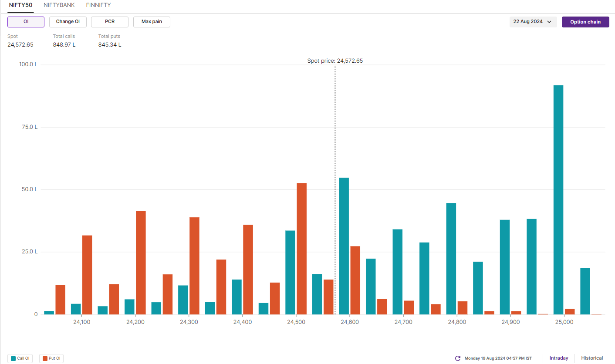Viewport: 615px width, 364px height.
Task: Switch to Intraday mode
Action: pos(559,358)
